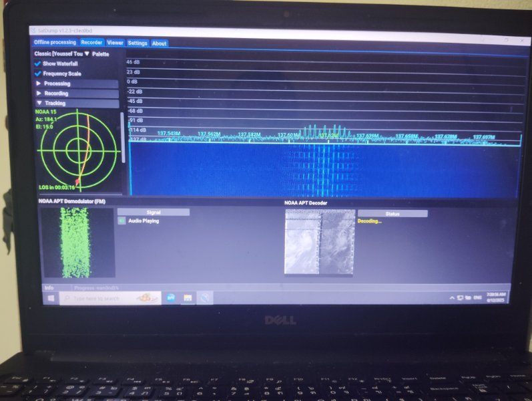532x401 pixels.
Task: Click the NOAA APT Decoder heading
Action: click(x=306, y=203)
